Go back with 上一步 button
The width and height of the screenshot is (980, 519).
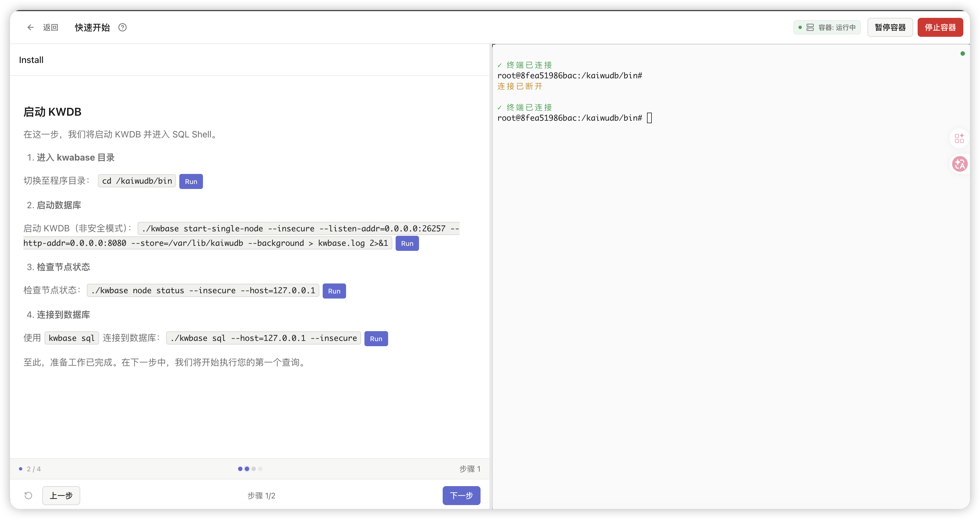61,495
